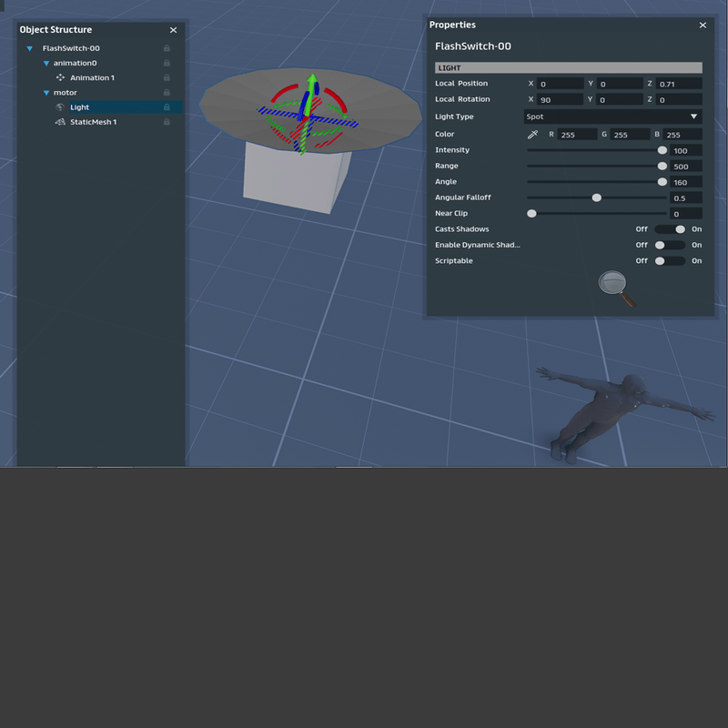Select StaticMesh 1 in Object Structure
The image size is (728, 728).
pyautogui.click(x=93, y=122)
